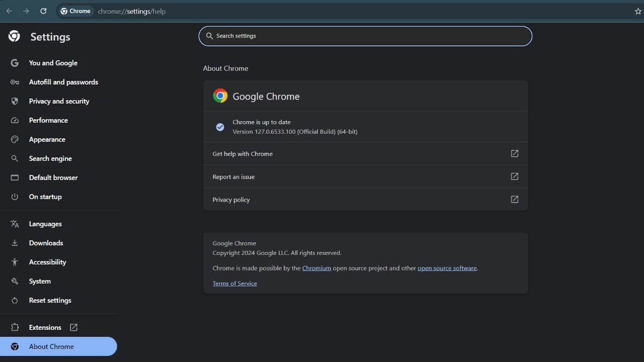The image size is (644, 362).
Task: Click the Appearance paint palette icon
Action: pos(14,139)
